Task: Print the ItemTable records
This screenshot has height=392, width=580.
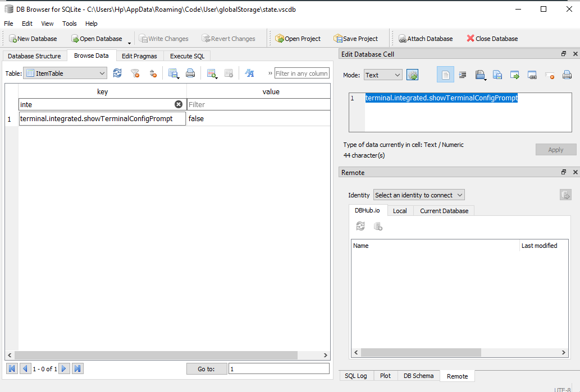Action: [190, 73]
